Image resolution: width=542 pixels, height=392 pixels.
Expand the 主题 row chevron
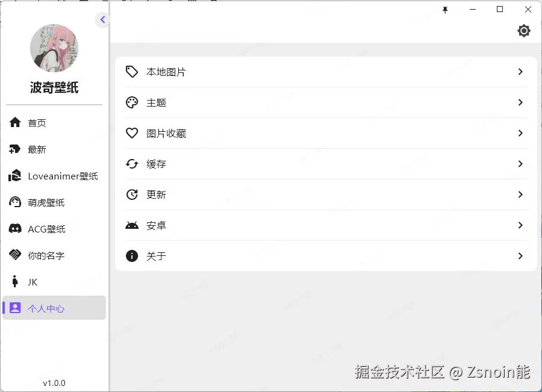pos(520,102)
